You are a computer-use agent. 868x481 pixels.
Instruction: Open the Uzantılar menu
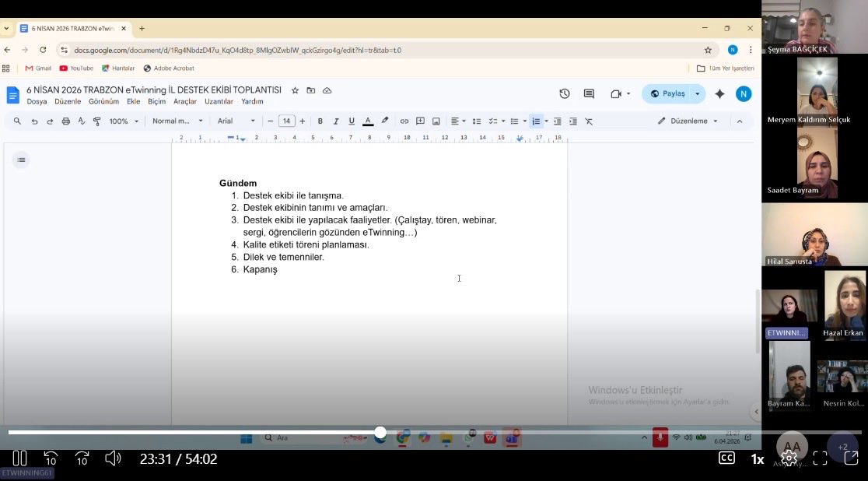[219, 101]
